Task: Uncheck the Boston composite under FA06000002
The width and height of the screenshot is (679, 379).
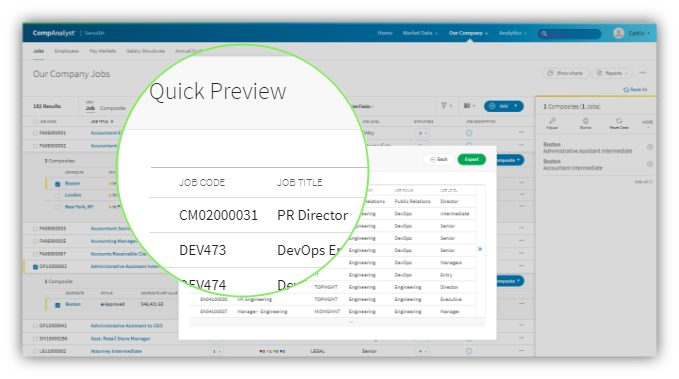Action: tap(58, 184)
